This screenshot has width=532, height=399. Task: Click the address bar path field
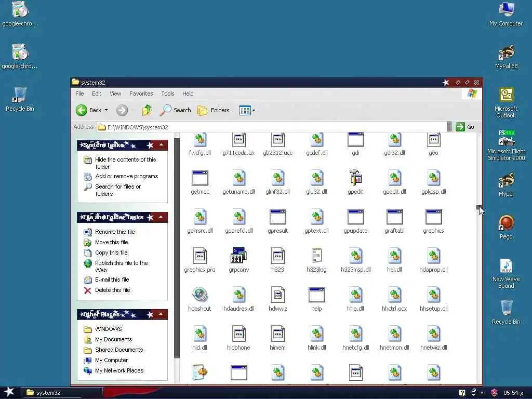pyautogui.click(x=272, y=127)
